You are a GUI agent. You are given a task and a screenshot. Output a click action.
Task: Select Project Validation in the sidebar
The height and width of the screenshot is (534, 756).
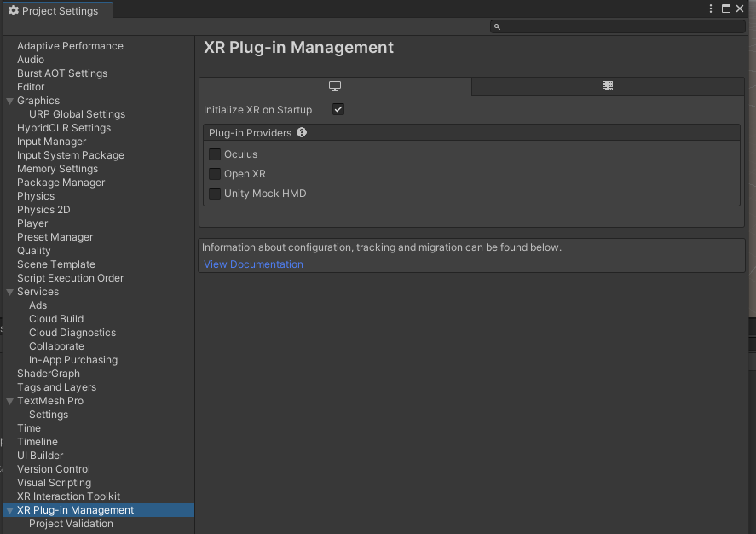(71, 524)
